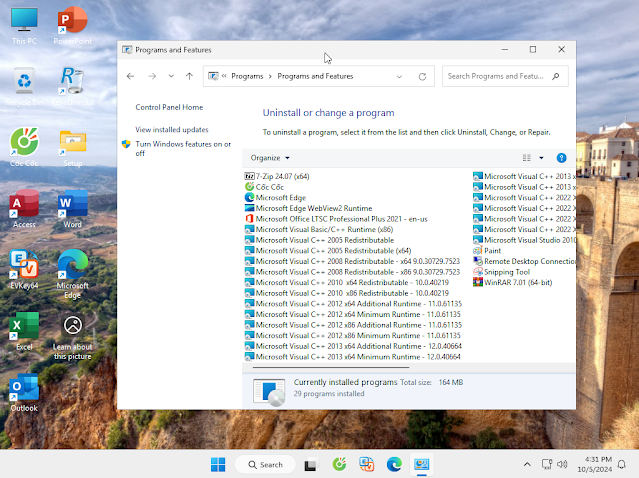This screenshot has width=639, height=478.
Task: Click the horizontal scrollbar of program list
Action: coord(331,367)
